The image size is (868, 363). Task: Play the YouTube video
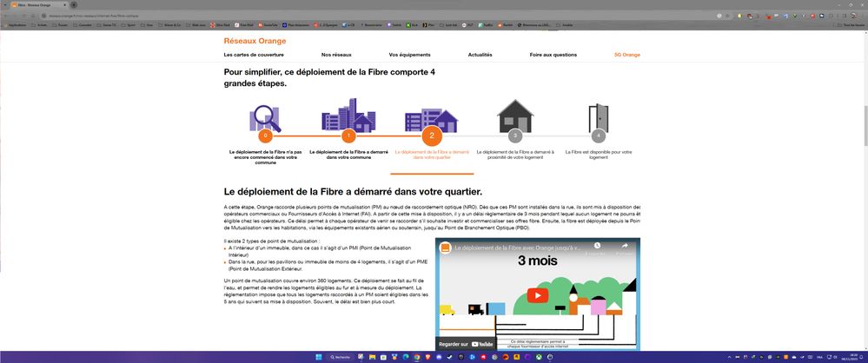tap(538, 295)
